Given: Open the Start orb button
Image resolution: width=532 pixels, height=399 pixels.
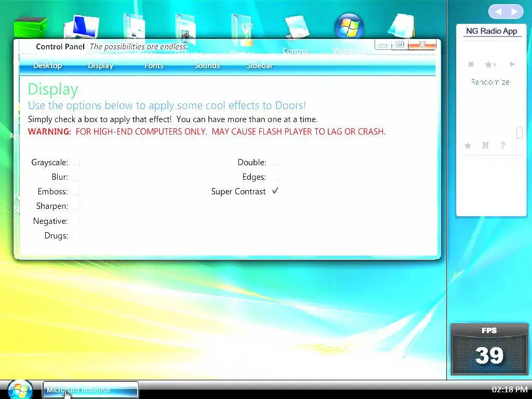Looking at the screenshot, I should 20,390.
